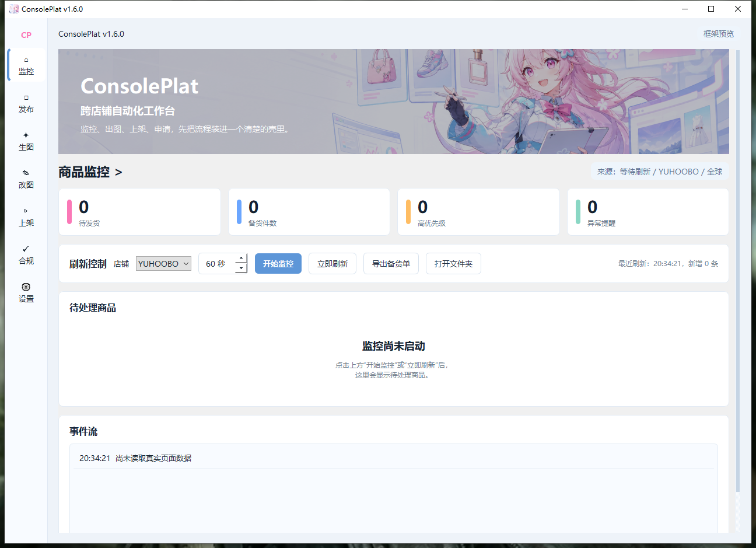Minimize the ConsolePlat window

pos(685,9)
